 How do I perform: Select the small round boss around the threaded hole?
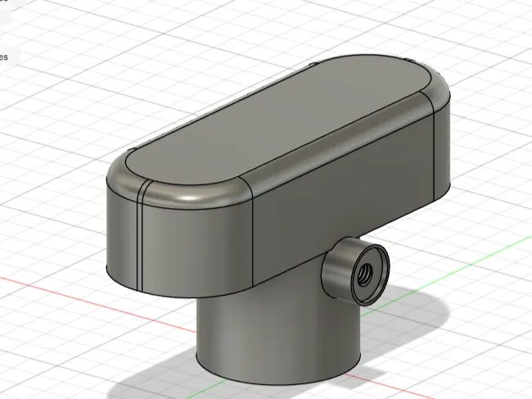355,271
